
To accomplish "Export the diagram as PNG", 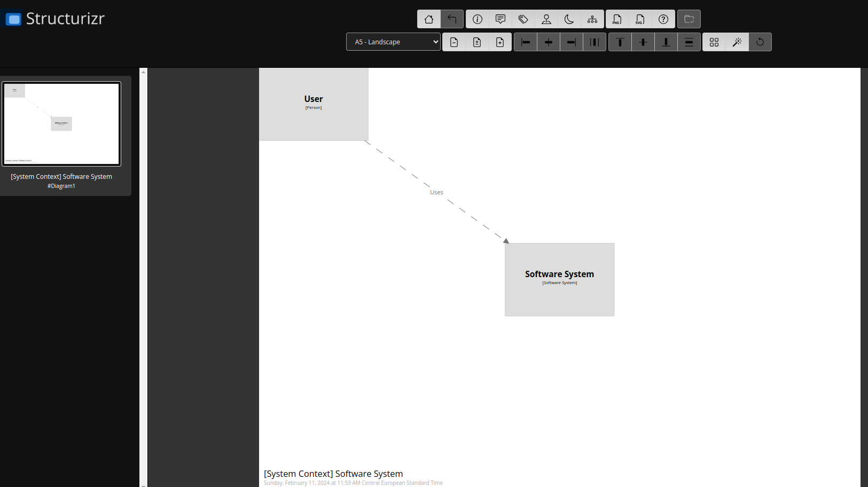I will click(x=617, y=19).
